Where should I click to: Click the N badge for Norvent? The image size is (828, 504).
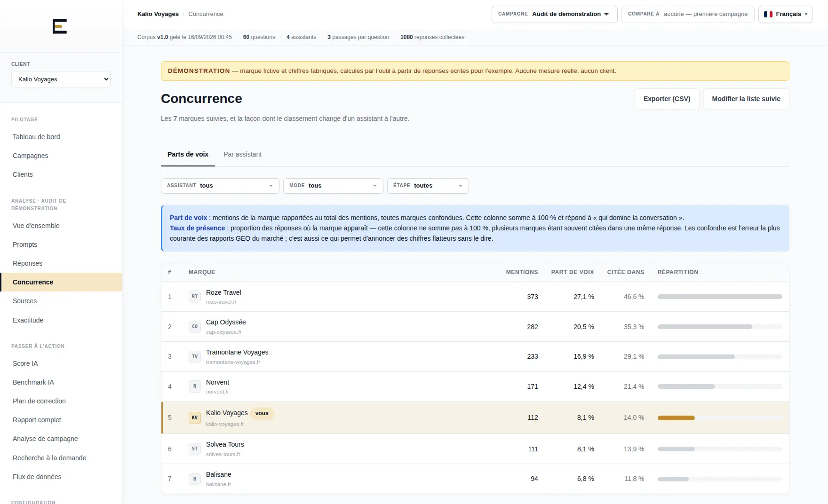pos(195,386)
